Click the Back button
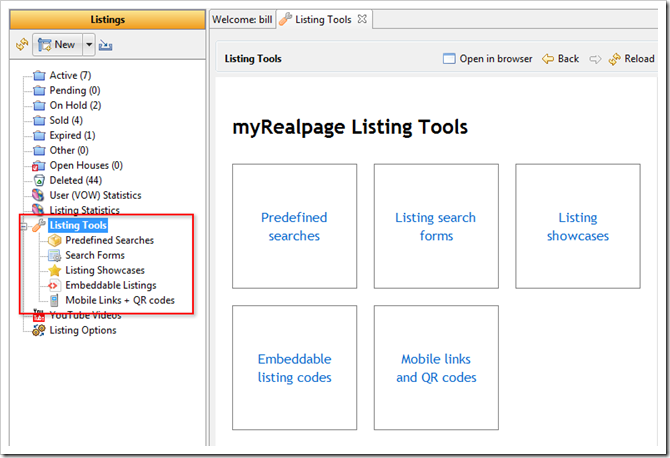This screenshot has width=670, height=458. 561,59
